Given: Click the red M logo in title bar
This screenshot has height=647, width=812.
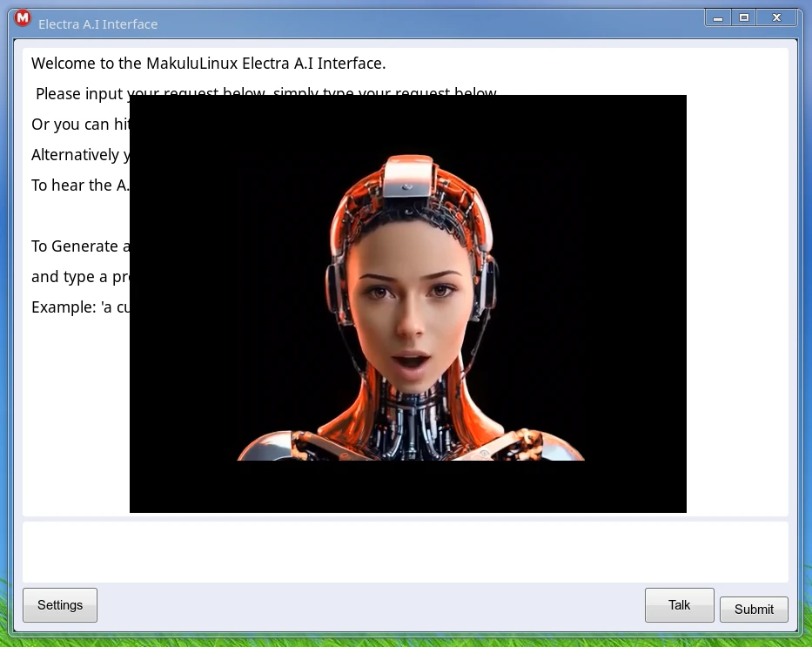Looking at the screenshot, I should 23,18.
